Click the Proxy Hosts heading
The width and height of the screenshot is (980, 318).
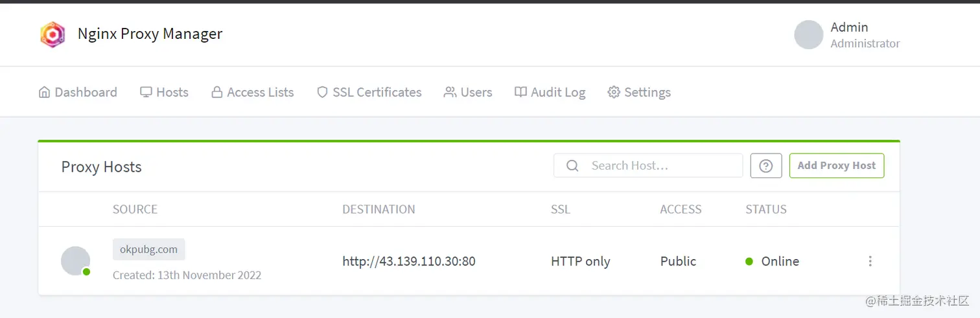point(101,167)
